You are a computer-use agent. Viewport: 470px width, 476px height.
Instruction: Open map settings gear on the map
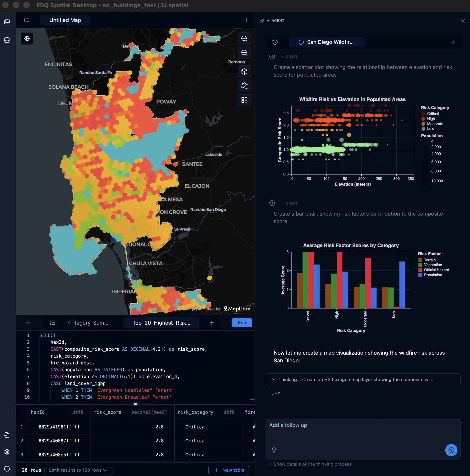(x=27, y=39)
